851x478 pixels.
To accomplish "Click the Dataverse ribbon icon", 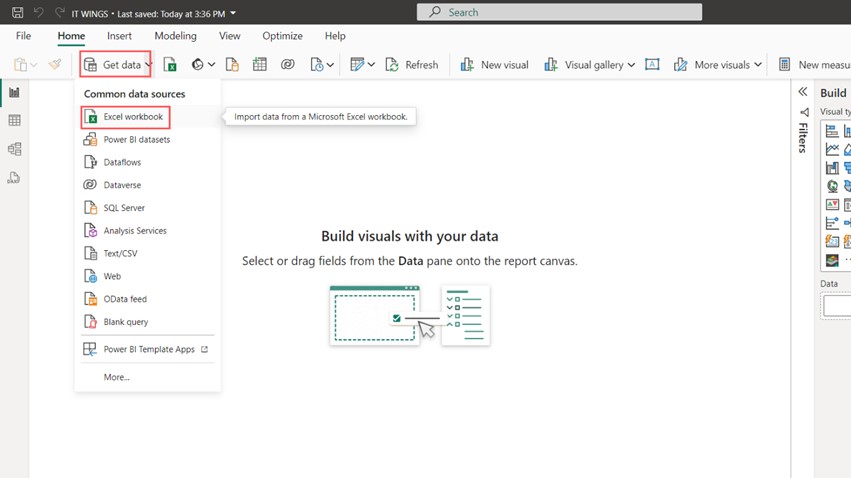I will [288, 65].
